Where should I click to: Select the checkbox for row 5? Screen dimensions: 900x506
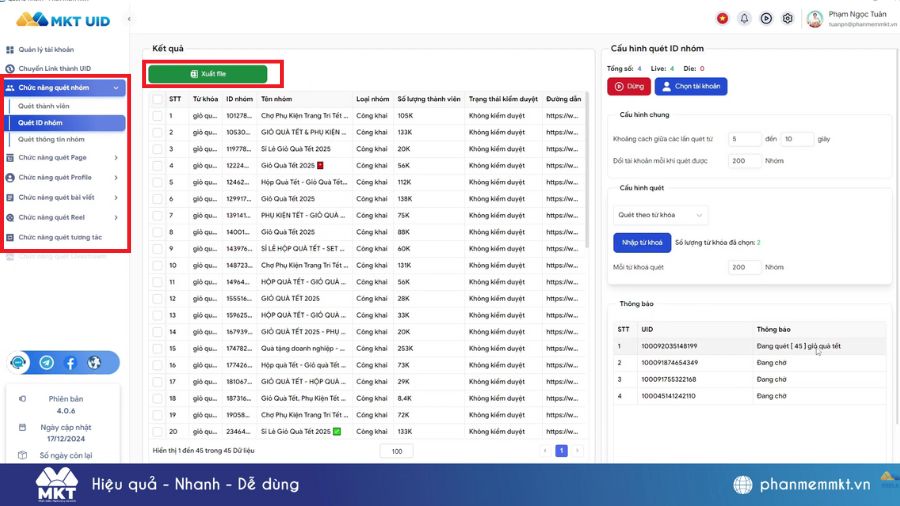(157, 182)
